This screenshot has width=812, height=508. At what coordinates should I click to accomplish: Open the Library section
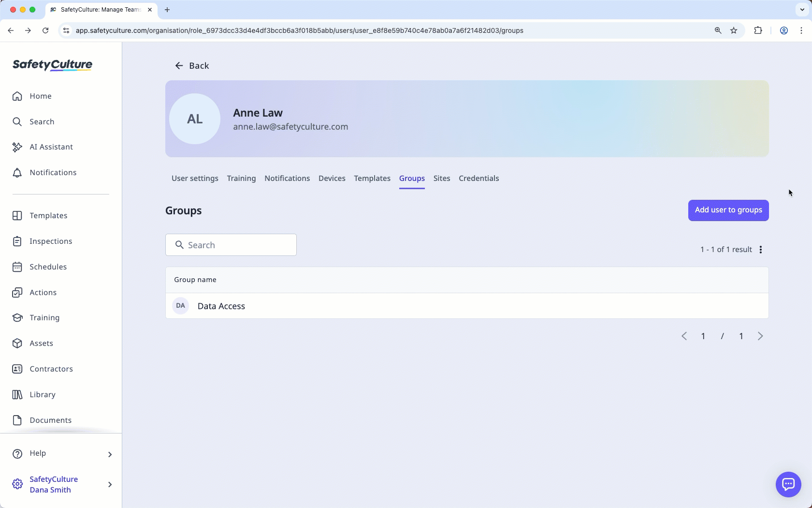[34, 395]
